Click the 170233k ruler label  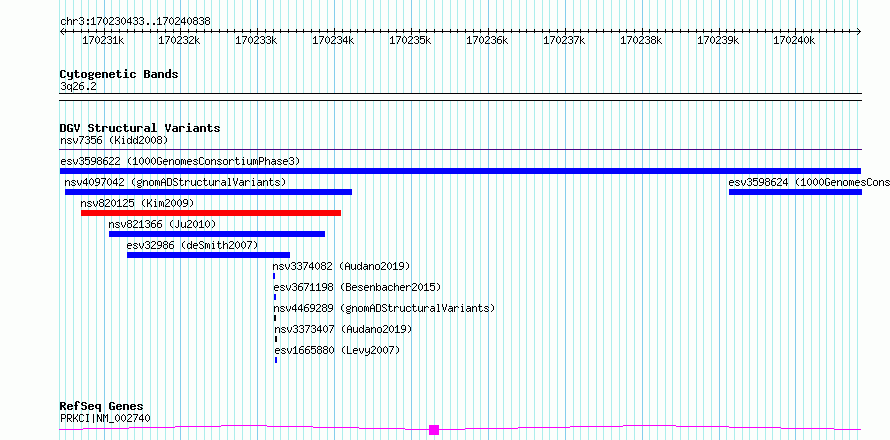pos(257,40)
